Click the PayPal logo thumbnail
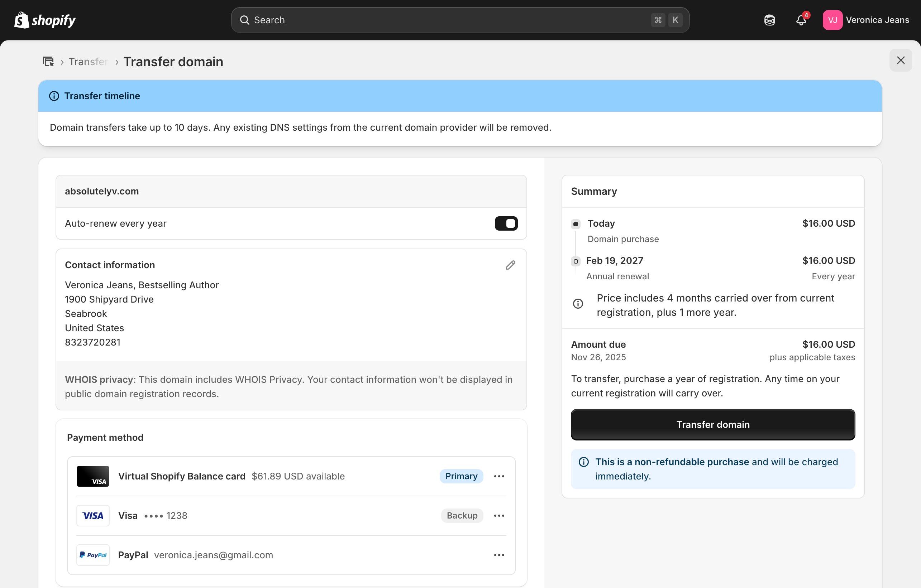Viewport: 921px width, 588px height. point(93,555)
